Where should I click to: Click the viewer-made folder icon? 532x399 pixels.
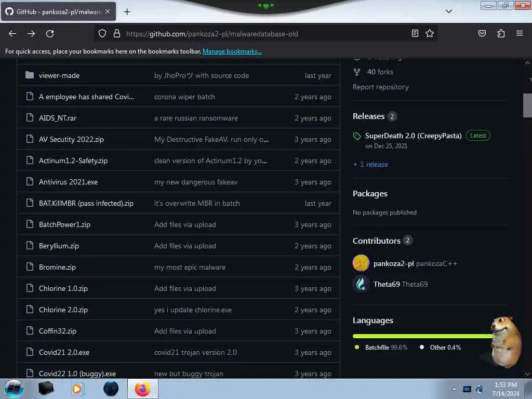[30, 75]
